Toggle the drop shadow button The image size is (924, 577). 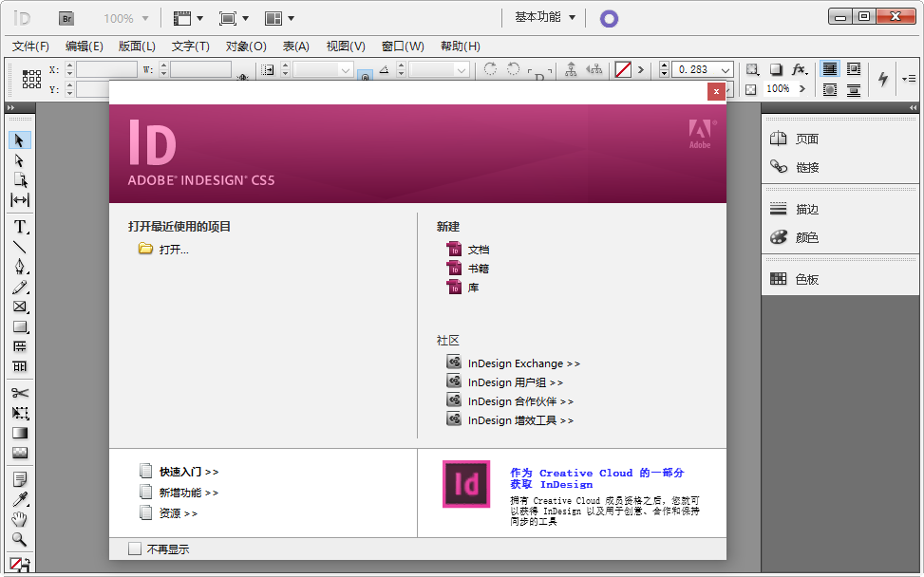pos(776,69)
